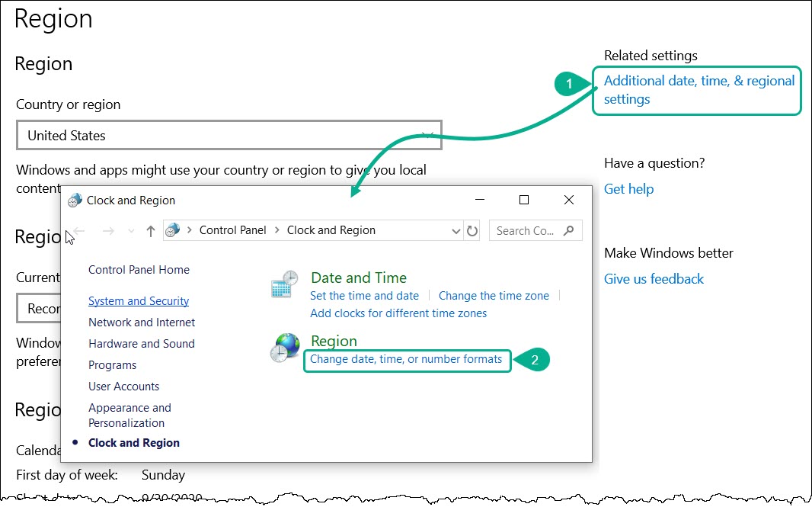Click the Region globe icon
This screenshot has height=507, width=812.
(x=285, y=348)
